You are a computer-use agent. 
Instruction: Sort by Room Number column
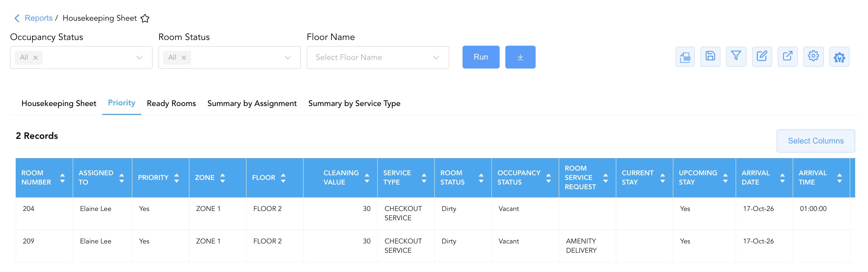pos(62,178)
